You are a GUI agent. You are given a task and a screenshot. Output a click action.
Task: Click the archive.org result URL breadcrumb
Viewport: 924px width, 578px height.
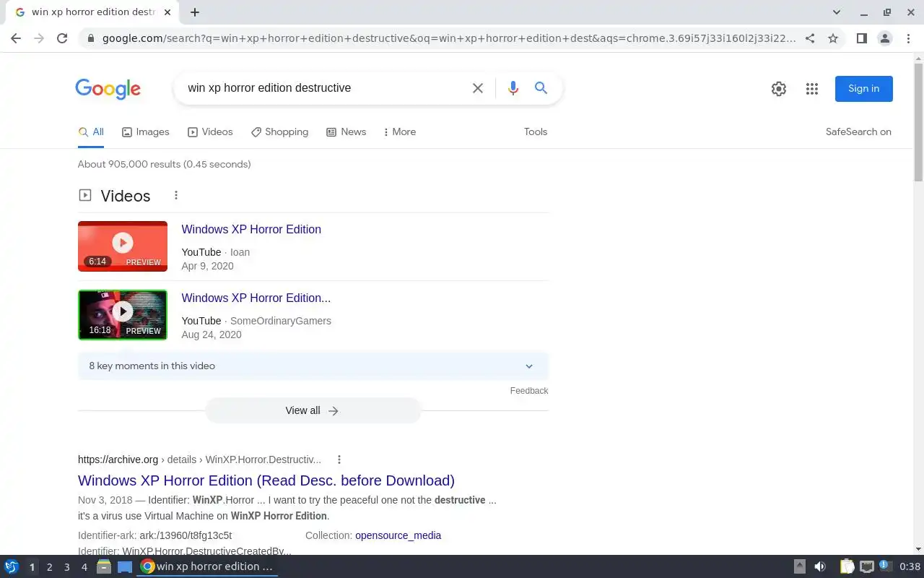click(x=199, y=460)
